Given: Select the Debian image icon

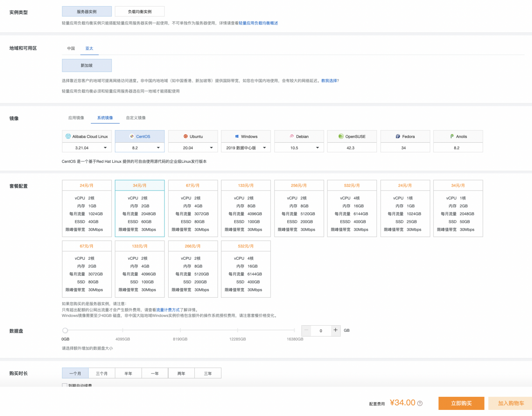Looking at the screenshot, I should tap(292, 136).
